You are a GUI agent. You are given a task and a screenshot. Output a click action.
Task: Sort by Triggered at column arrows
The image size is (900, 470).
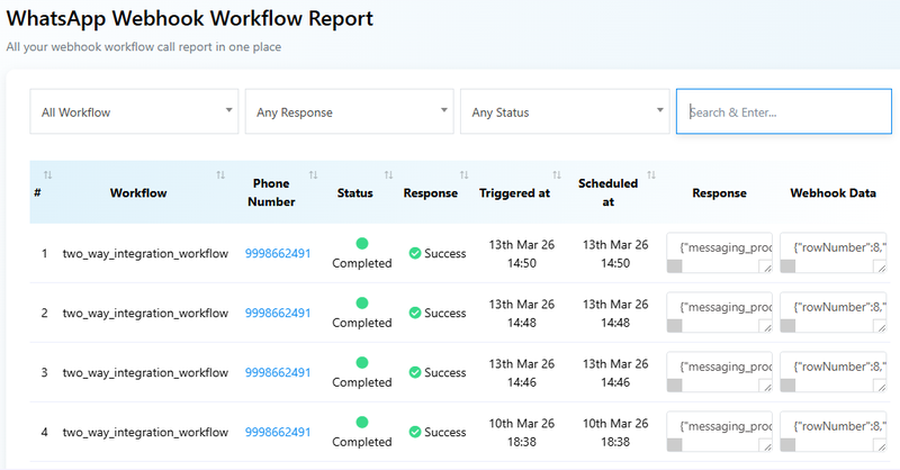pyautogui.click(x=557, y=175)
